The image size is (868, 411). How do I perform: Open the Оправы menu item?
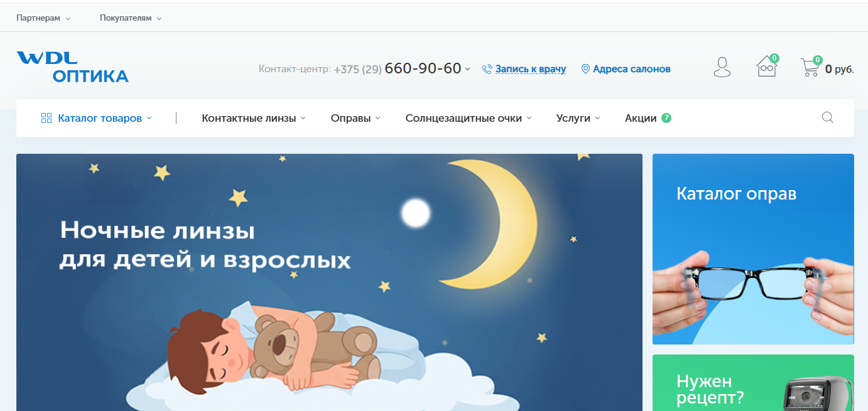[355, 118]
